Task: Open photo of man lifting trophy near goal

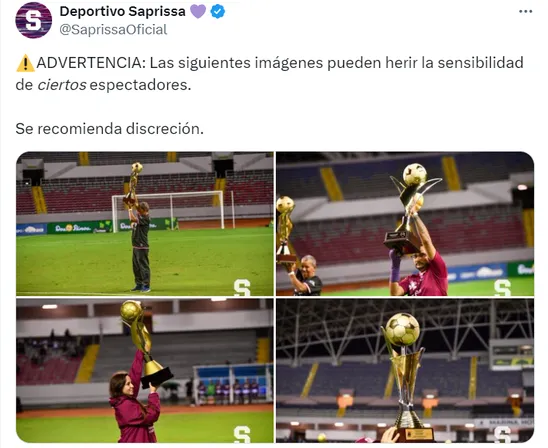Action: pos(145,224)
